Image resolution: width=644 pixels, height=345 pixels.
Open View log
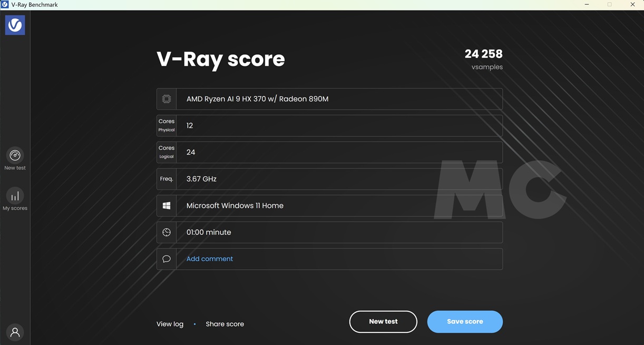169,323
